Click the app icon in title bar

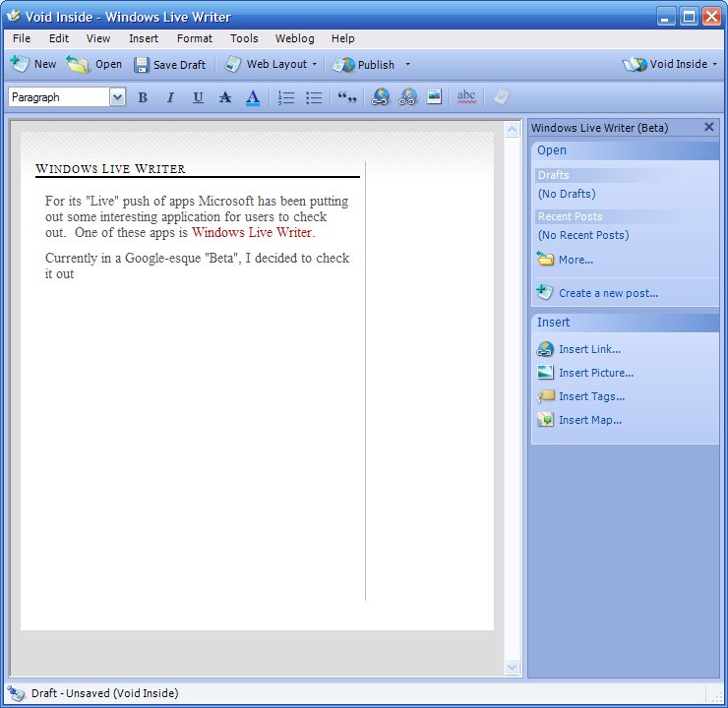14,17
